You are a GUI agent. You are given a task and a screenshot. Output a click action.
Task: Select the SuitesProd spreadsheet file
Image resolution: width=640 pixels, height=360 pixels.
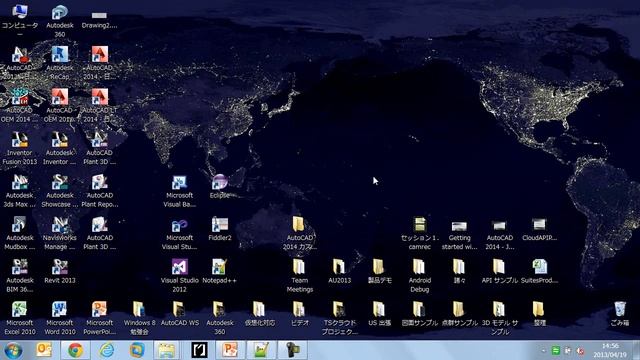pos(539,271)
